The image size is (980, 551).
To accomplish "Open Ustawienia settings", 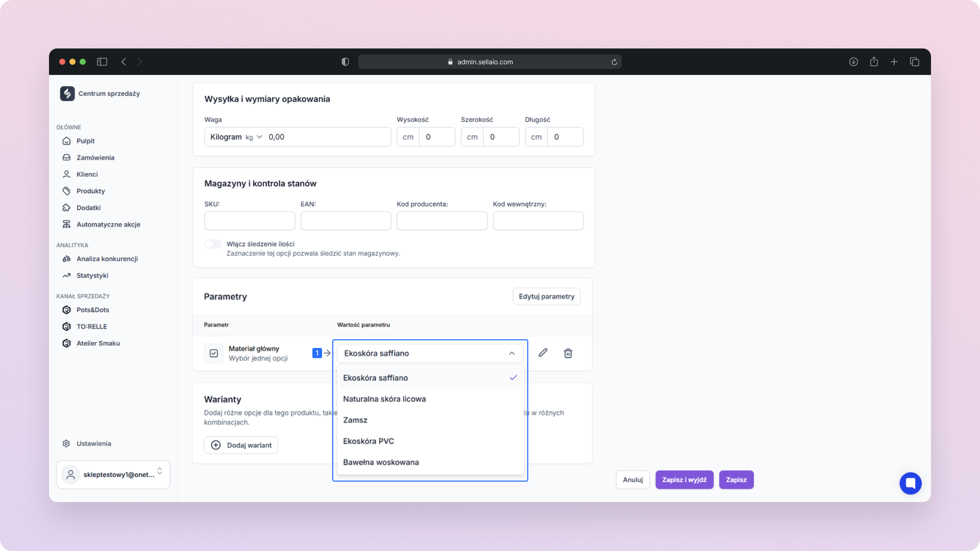I will point(93,443).
